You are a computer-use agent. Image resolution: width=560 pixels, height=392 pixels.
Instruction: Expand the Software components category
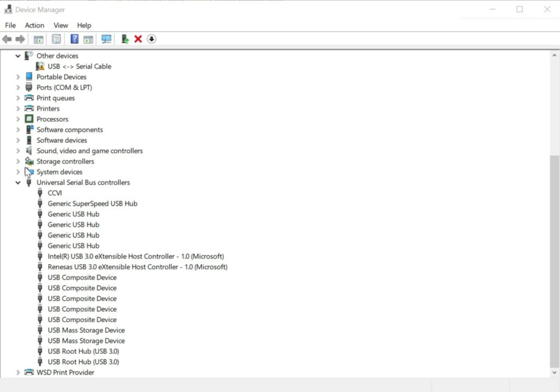tap(18, 130)
